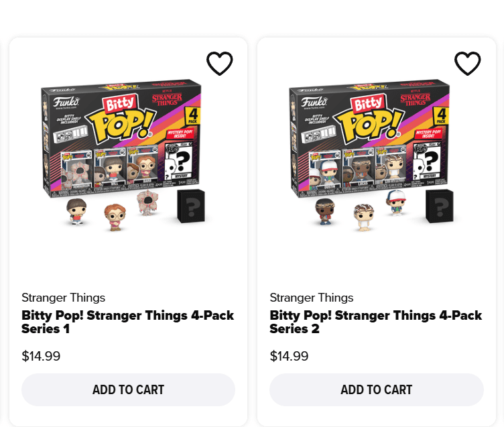The width and height of the screenshot is (504, 427).
Task: Favorite Series 2 with the heart icon
Action: click(467, 64)
